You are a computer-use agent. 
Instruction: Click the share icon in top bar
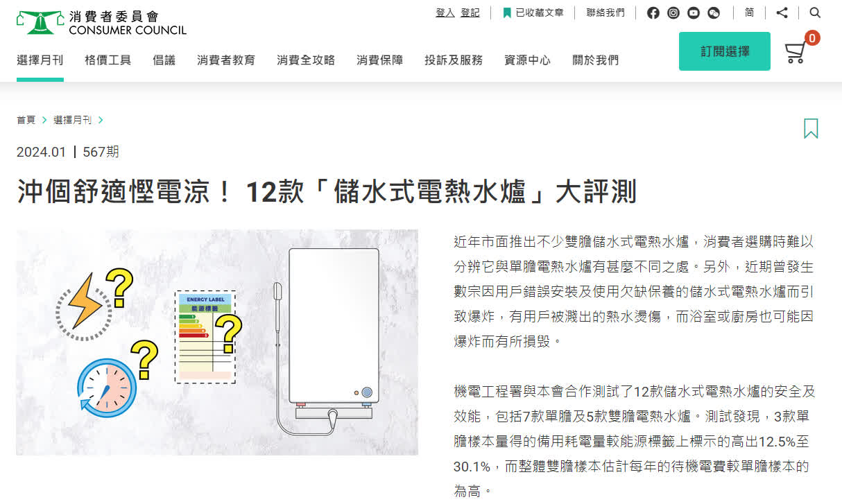(x=782, y=12)
